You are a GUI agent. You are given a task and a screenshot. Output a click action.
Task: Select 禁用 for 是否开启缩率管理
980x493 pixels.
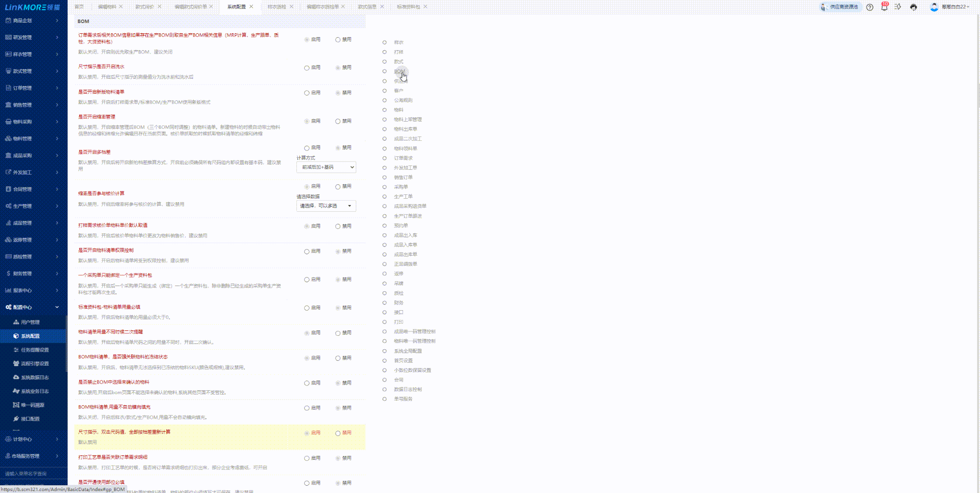coord(338,122)
